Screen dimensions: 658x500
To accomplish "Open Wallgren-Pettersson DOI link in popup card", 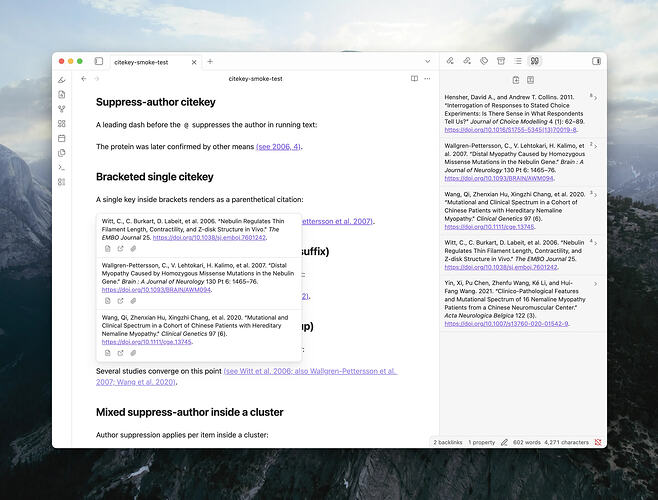I will click(x=156, y=290).
